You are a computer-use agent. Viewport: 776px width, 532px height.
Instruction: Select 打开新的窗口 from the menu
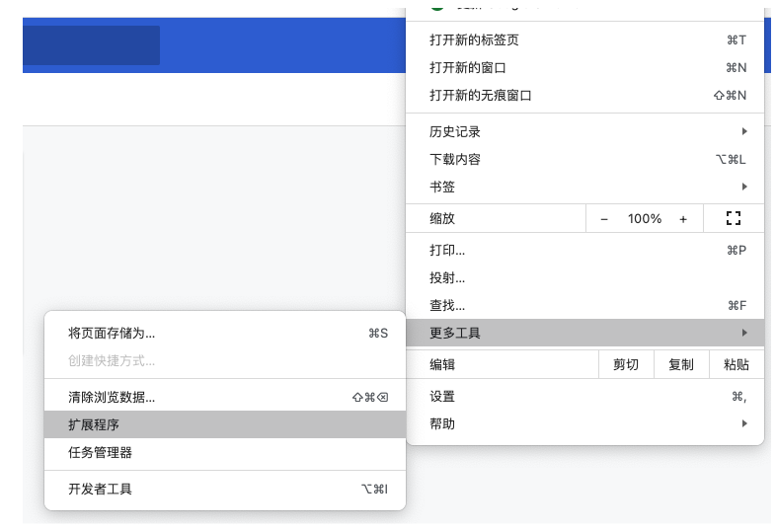tap(468, 68)
